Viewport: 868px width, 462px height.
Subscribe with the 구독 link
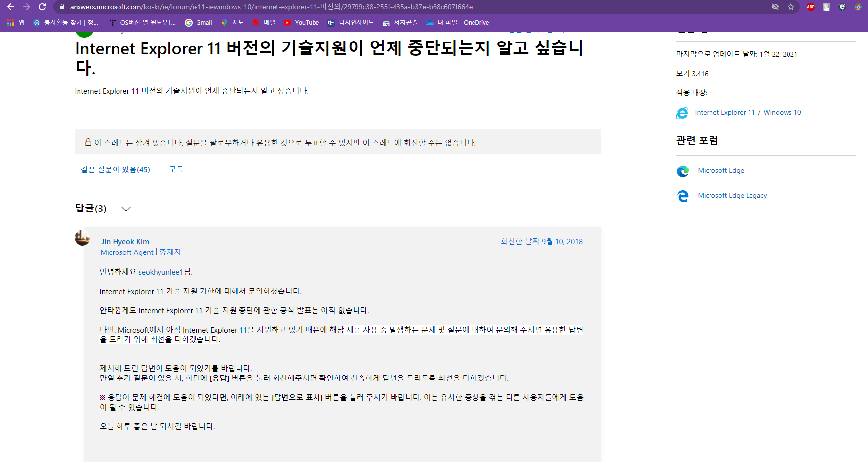tap(176, 169)
